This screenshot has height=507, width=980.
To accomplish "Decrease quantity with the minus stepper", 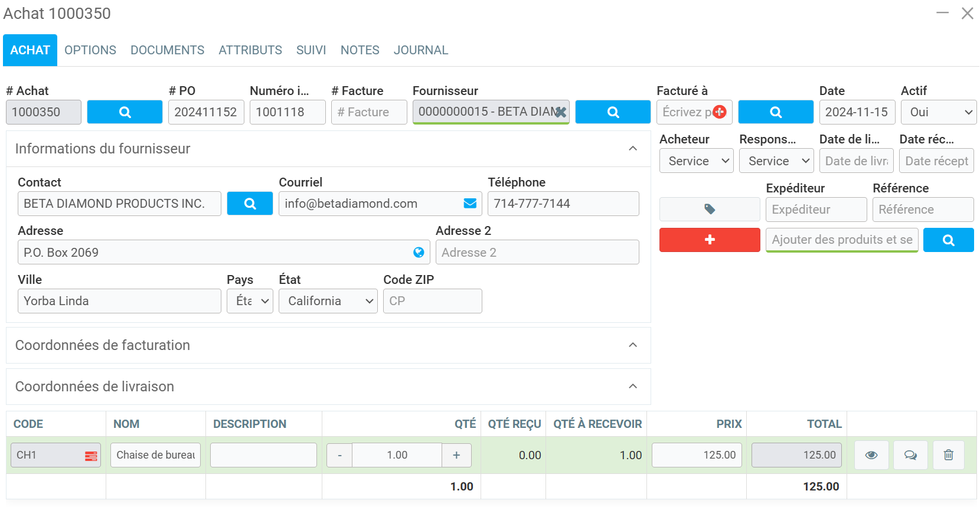I will pos(339,455).
